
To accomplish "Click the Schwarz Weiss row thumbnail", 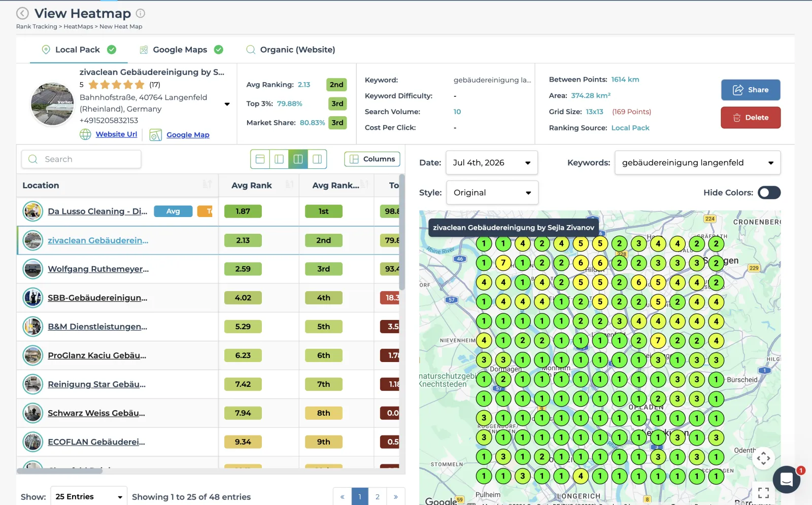I will pyautogui.click(x=33, y=413).
